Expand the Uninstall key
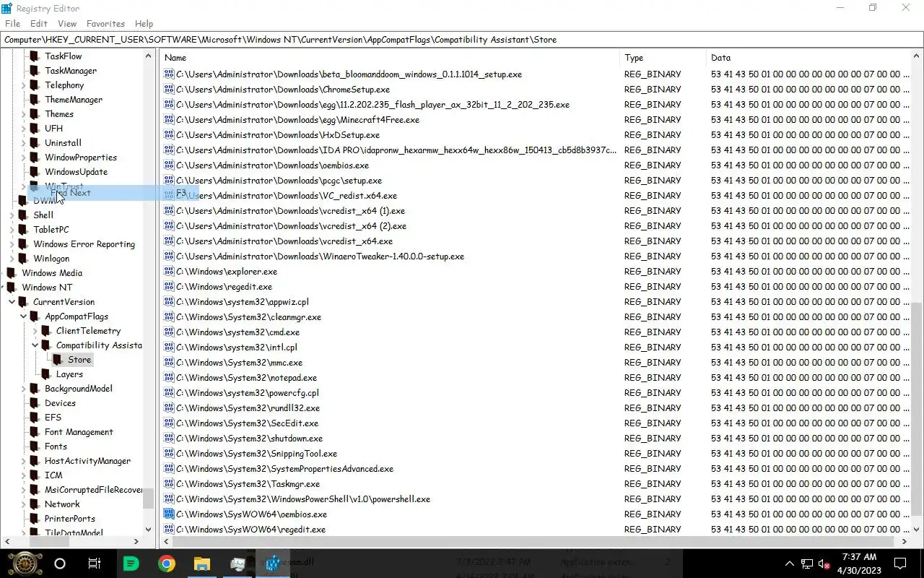 pyautogui.click(x=23, y=143)
